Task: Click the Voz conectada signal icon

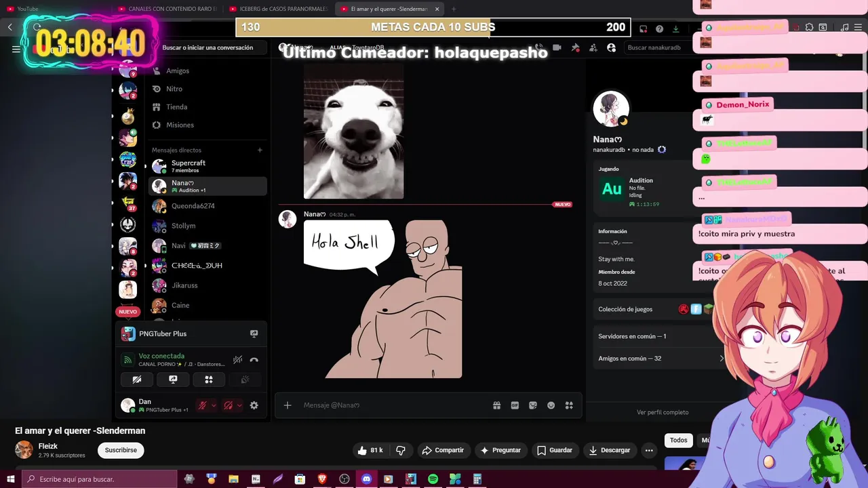Action: 127,360
